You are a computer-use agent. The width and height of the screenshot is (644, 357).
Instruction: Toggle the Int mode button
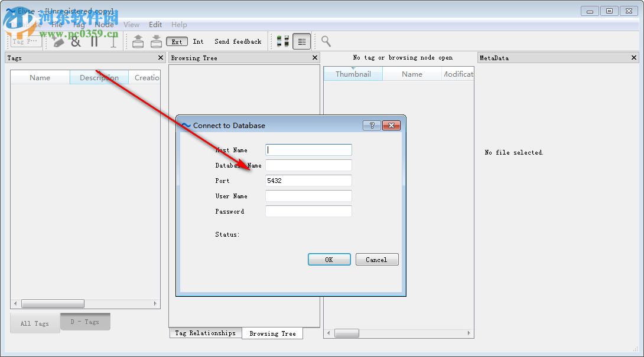pos(198,41)
